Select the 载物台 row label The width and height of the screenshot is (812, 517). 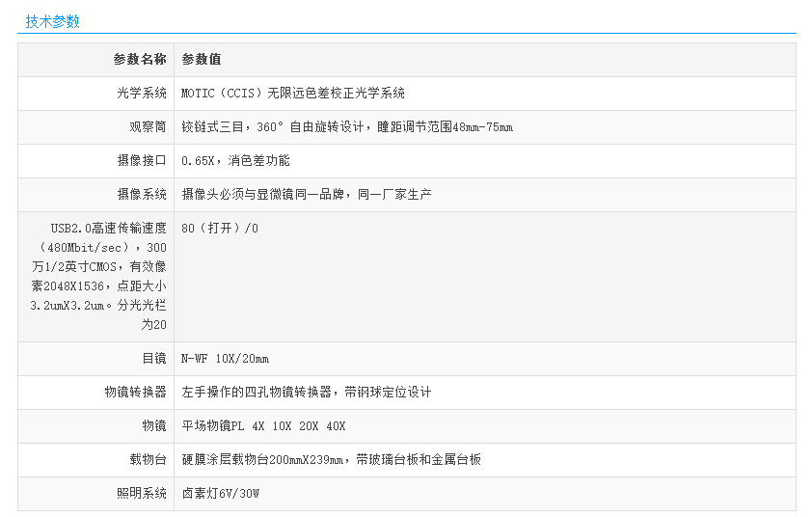(148, 460)
